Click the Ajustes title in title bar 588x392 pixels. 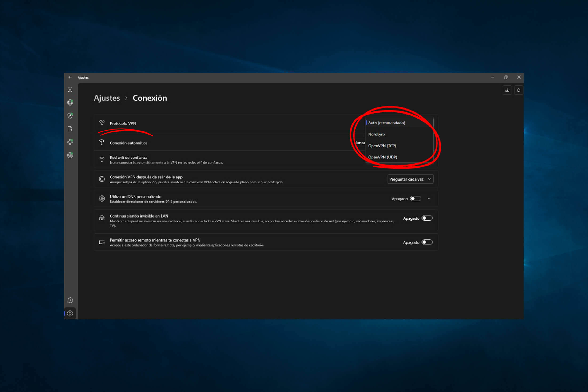click(83, 78)
